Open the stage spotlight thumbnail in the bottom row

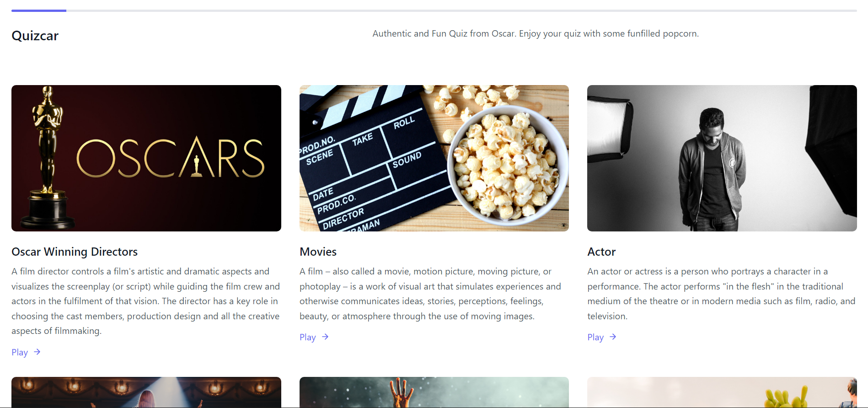pos(146,392)
